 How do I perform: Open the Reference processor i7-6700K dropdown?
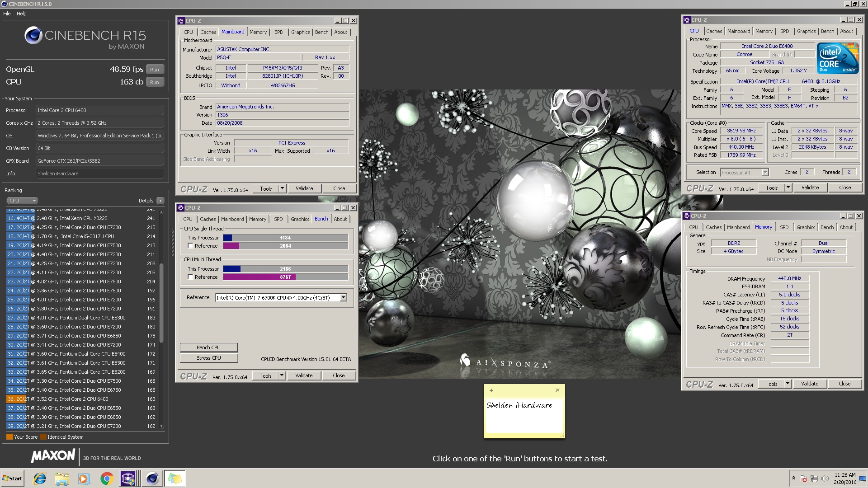coord(344,297)
